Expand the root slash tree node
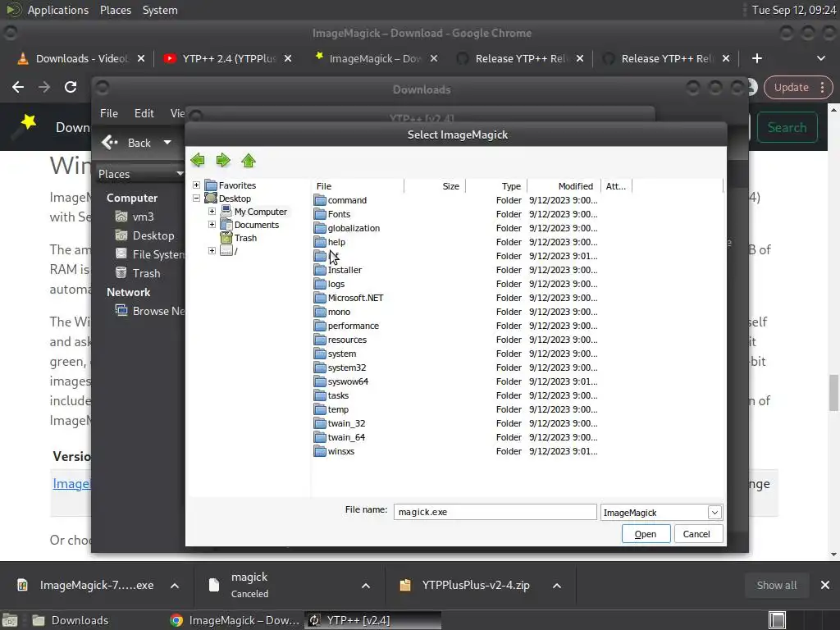840x630 pixels. (212, 250)
